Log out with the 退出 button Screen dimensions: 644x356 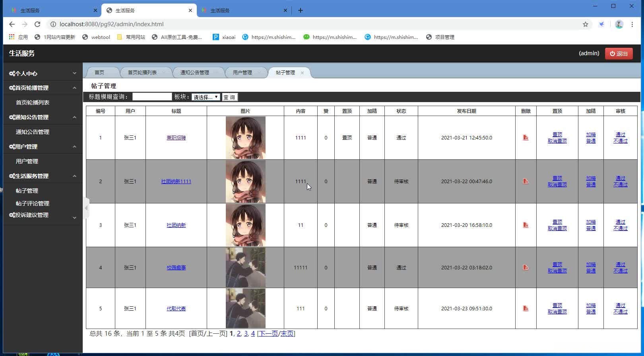coord(619,53)
